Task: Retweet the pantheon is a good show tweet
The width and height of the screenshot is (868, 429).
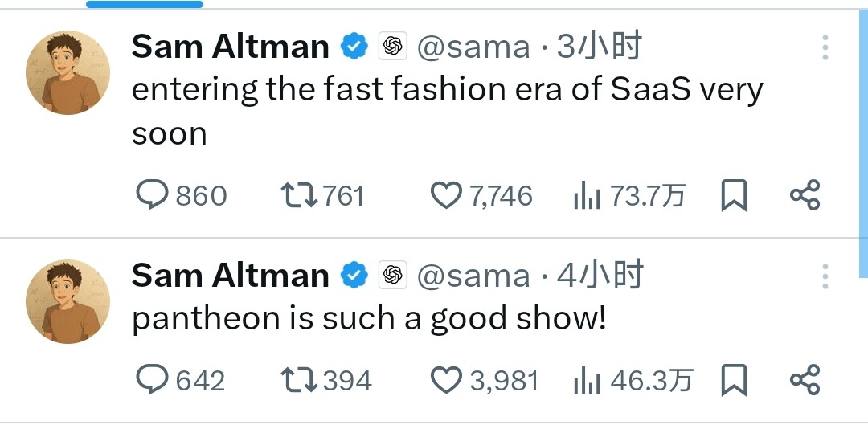Action: [326, 380]
